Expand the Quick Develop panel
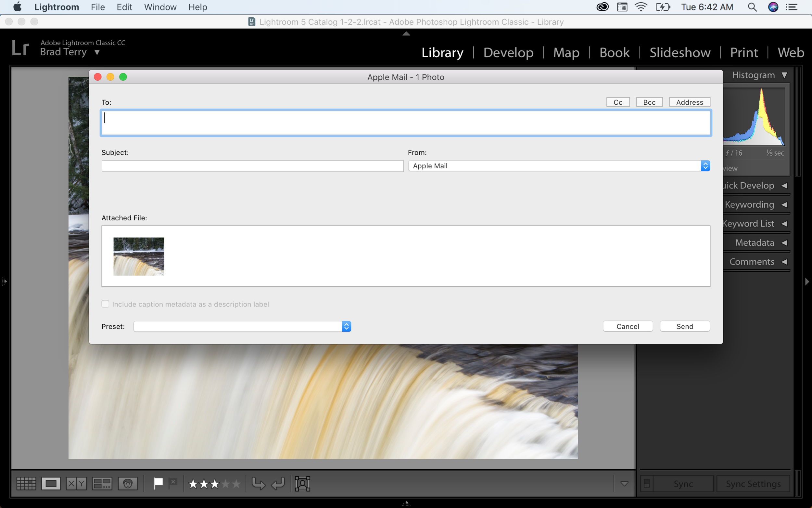Image resolution: width=812 pixels, height=508 pixels. (784, 186)
